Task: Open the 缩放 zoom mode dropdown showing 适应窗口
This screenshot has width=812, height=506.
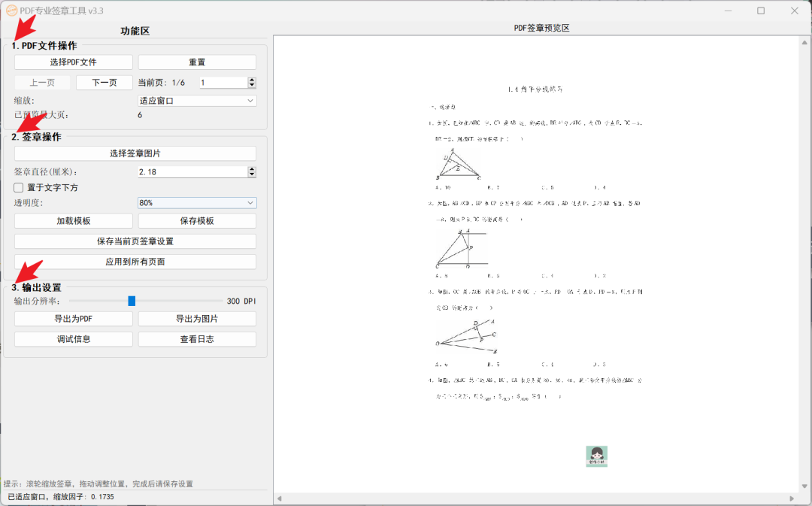Action: click(196, 99)
